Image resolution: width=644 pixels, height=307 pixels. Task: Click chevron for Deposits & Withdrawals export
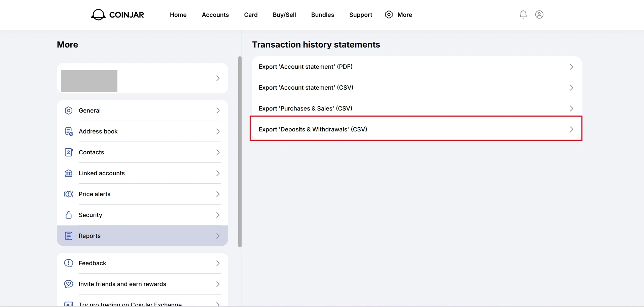tap(572, 129)
